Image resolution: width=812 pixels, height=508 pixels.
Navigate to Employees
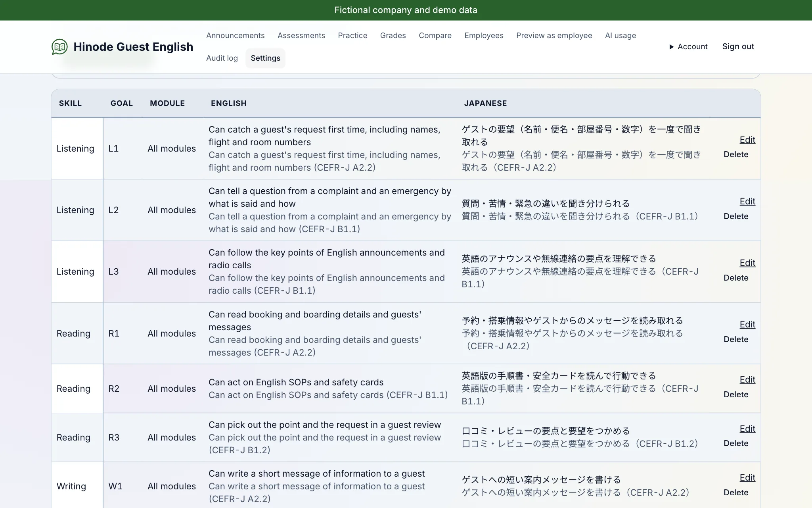click(x=484, y=35)
